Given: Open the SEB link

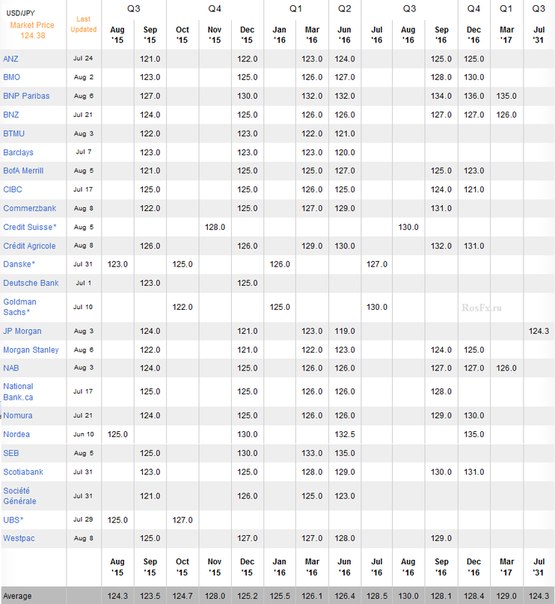Looking at the screenshot, I should point(11,453).
